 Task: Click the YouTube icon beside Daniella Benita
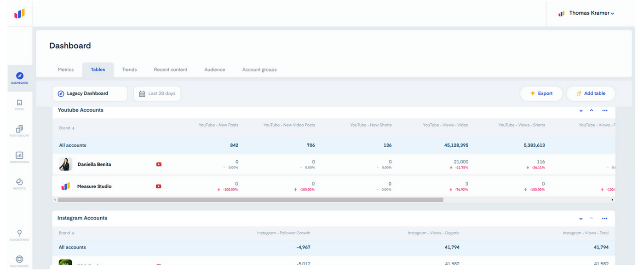(159, 164)
